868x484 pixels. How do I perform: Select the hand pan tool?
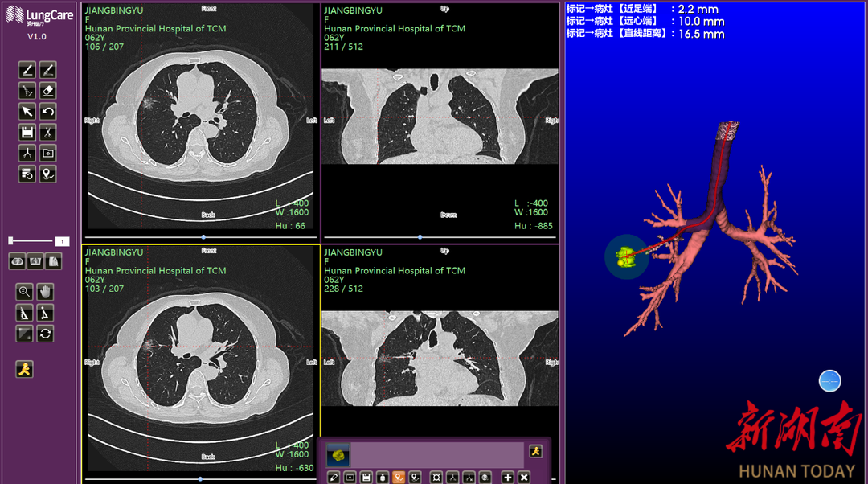coord(46,292)
